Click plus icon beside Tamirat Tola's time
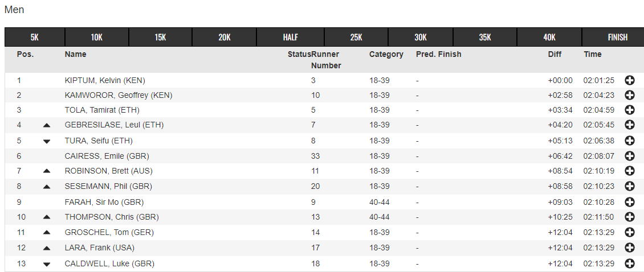 [x=629, y=110]
